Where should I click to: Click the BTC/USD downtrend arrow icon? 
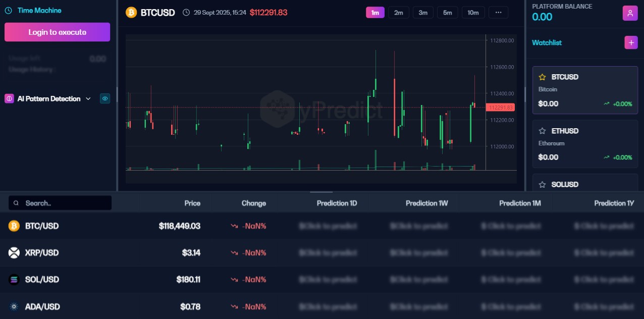(x=234, y=226)
